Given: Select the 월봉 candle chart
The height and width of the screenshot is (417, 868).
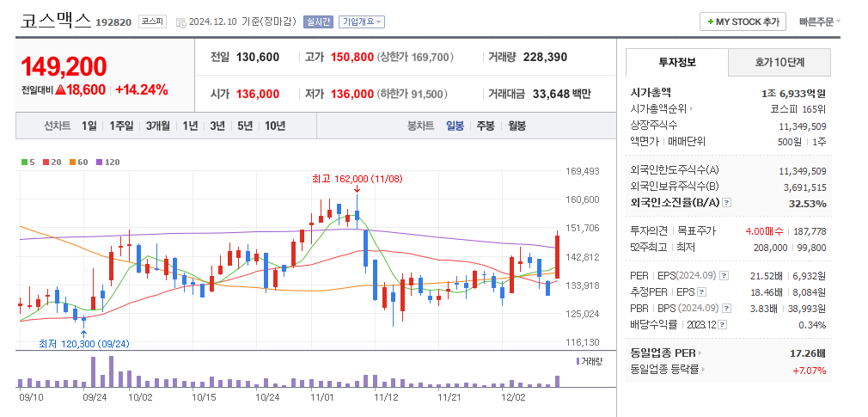Looking at the screenshot, I should pos(517,126).
